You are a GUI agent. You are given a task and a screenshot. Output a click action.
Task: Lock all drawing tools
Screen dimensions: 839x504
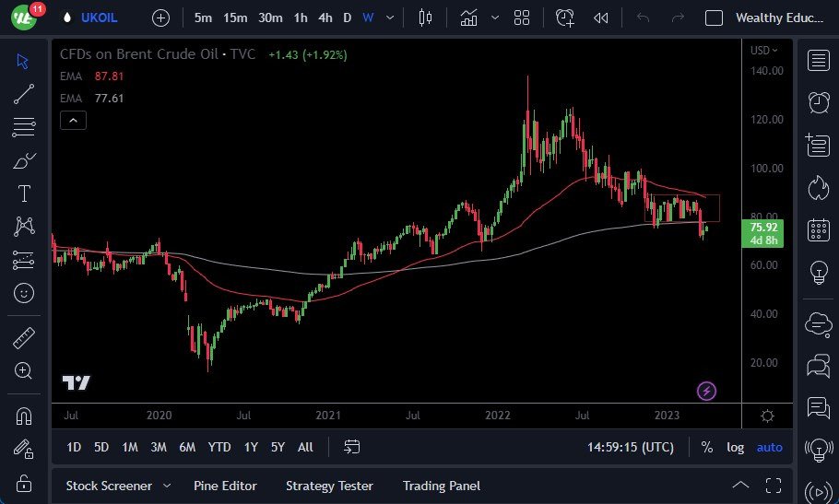(24, 483)
